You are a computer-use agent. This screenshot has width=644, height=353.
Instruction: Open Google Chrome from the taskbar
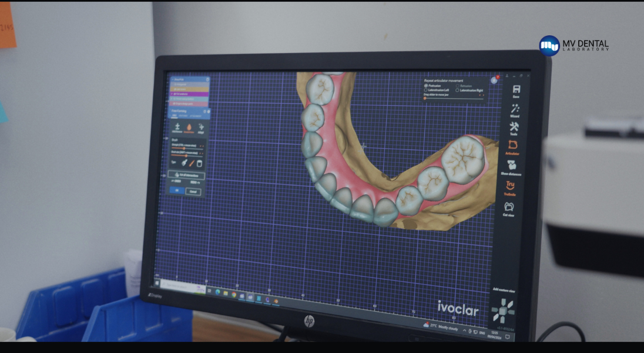[234, 295]
